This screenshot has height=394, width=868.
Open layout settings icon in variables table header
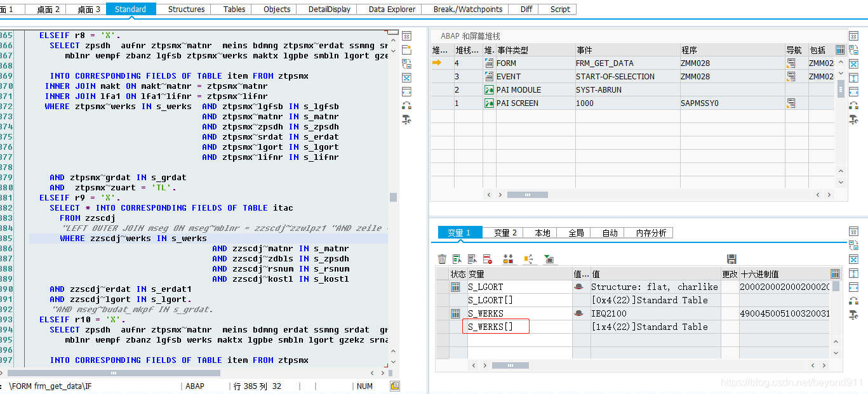tap(835, 273)
